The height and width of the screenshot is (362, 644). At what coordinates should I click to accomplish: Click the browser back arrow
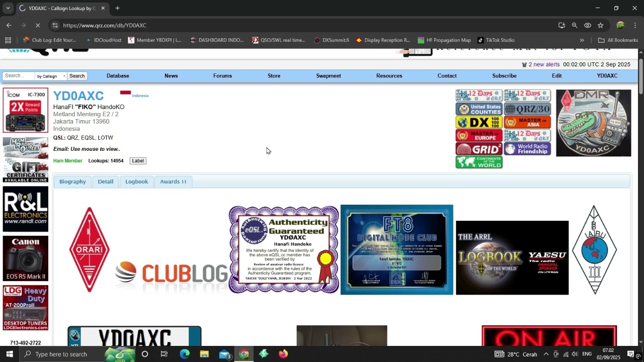pos(9,25)
